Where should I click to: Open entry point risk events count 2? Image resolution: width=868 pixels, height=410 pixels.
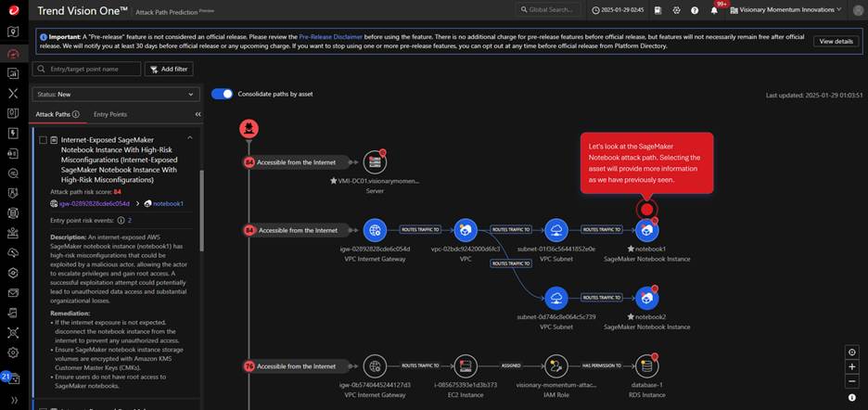tap(130, 220)
